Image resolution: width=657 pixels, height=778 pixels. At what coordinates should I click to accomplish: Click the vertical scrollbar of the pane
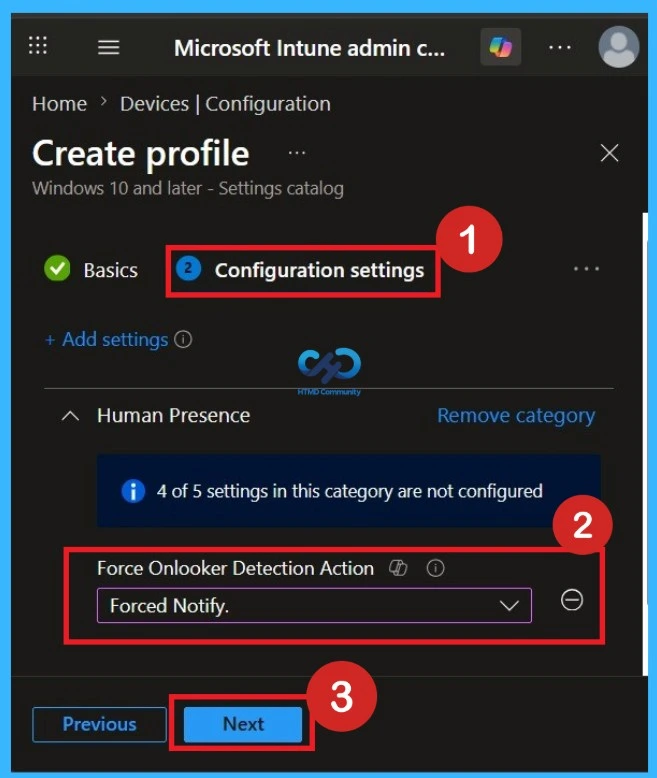645,444
